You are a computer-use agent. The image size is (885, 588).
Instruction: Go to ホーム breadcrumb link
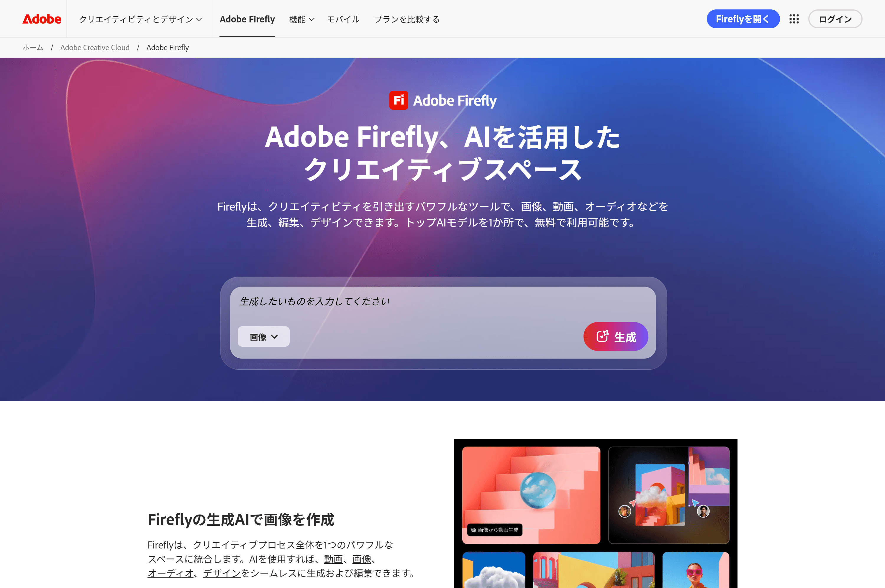point(33,48)
